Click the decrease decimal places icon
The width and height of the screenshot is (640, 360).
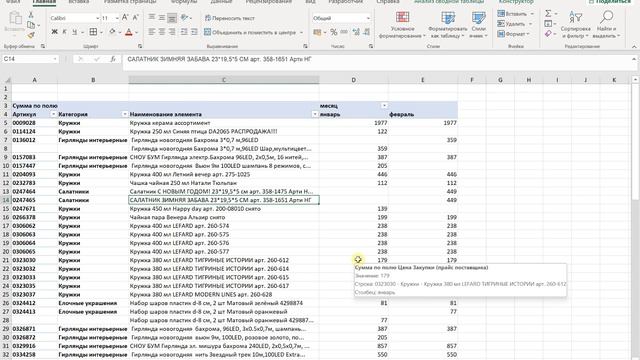pos(366,32)
